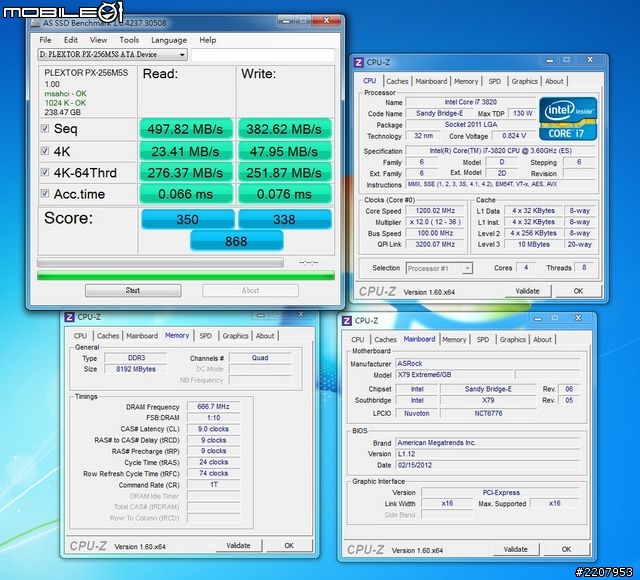Click the CPU-Z icon in the CPU window title bar
This screenshot has width=640, height=580.
click(x=358, y=62)
